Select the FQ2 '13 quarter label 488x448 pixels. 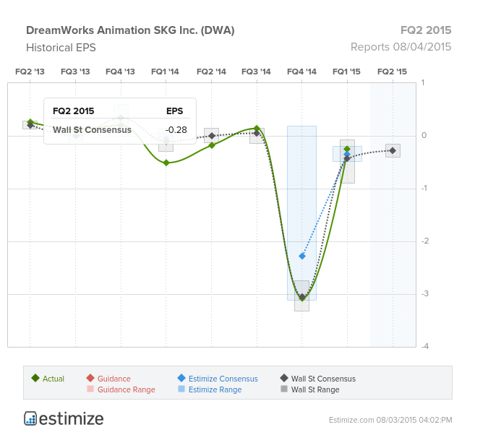[x=30, y=72]
